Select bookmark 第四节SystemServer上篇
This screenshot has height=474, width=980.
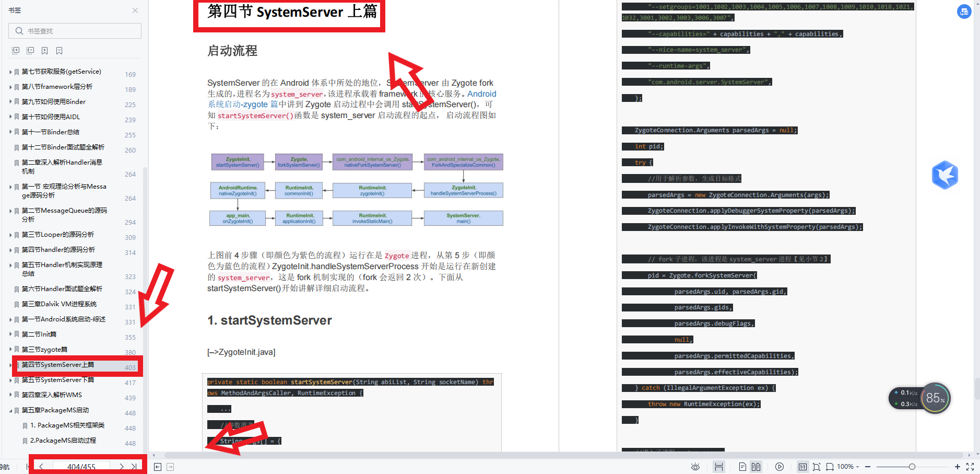[57, 365]
